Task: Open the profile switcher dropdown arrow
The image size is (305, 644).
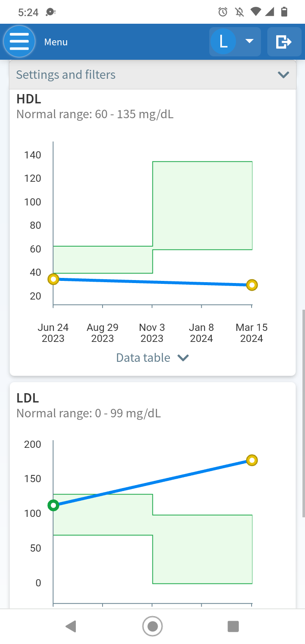Action: tap(250, 41)
